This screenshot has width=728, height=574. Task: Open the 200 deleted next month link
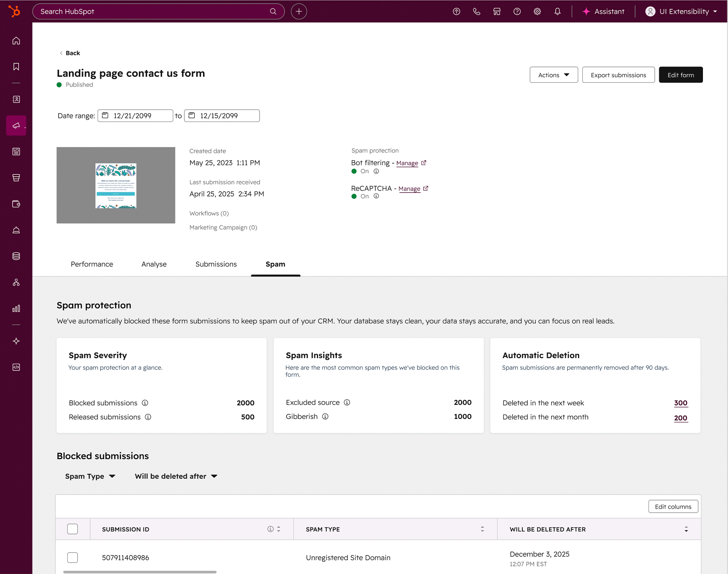681,418
